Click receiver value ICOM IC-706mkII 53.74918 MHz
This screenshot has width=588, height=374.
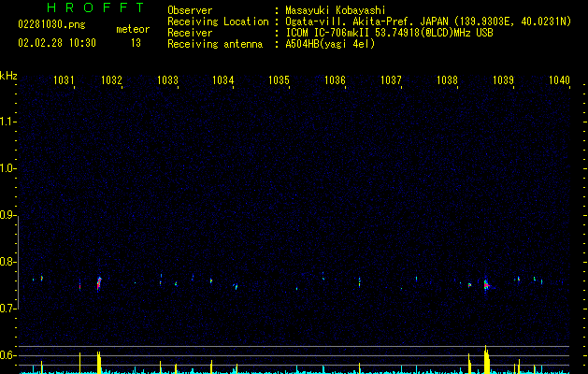[389, 33]
